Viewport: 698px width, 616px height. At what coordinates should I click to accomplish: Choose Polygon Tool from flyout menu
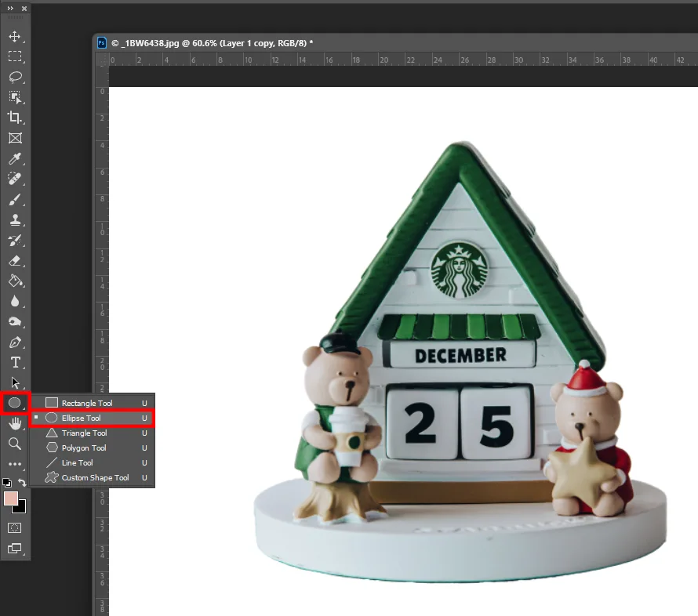[93, 448]
